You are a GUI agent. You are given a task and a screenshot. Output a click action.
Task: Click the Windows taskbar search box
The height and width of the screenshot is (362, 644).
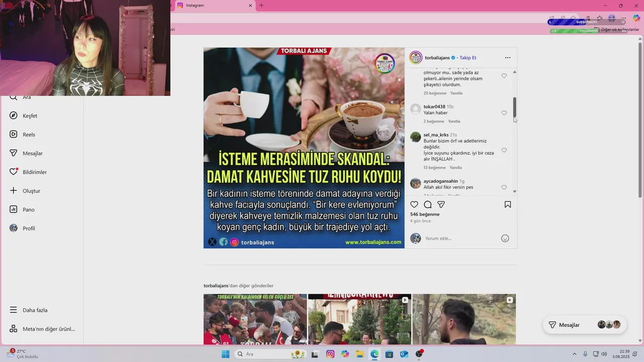click(271, 354)
